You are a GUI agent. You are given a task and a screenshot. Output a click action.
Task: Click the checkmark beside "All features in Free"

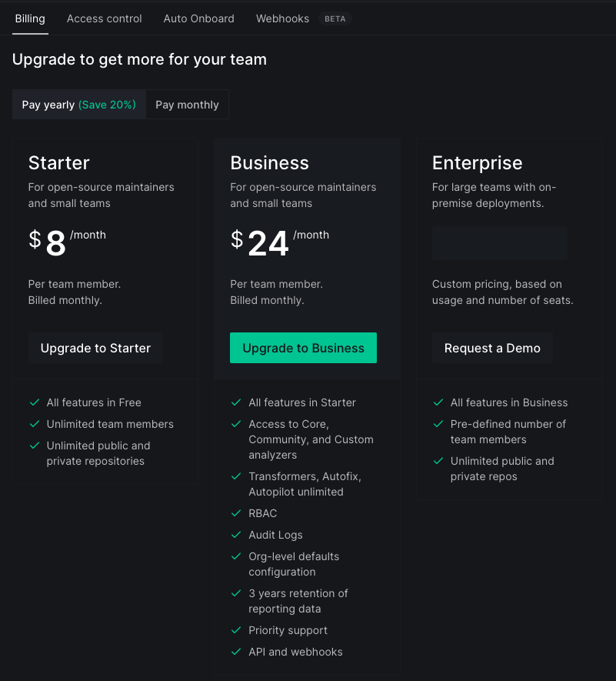(x=34, y=402)
